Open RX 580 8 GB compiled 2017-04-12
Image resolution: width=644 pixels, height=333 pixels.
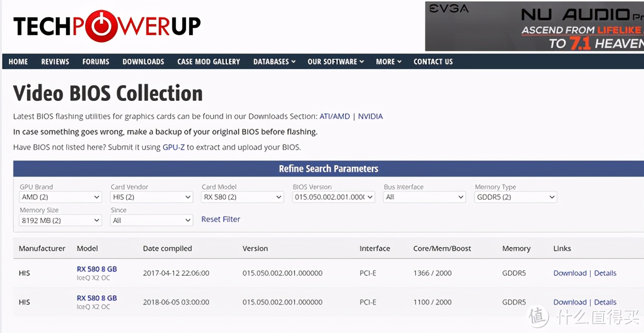click(97, 269)
